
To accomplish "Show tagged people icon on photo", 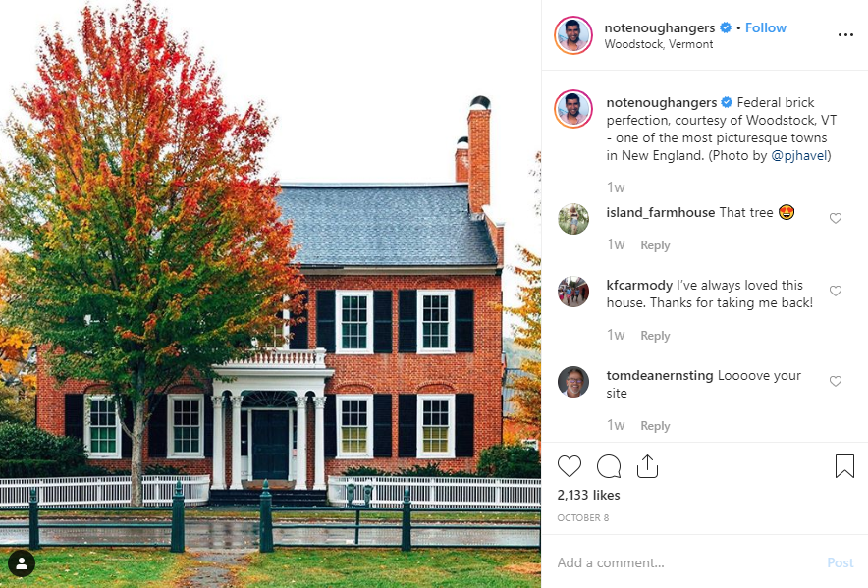I will click(x=22, y=563).
